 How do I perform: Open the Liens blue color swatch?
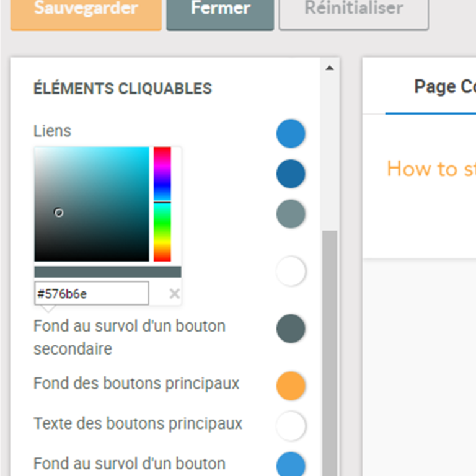click(x=291, y=133)
